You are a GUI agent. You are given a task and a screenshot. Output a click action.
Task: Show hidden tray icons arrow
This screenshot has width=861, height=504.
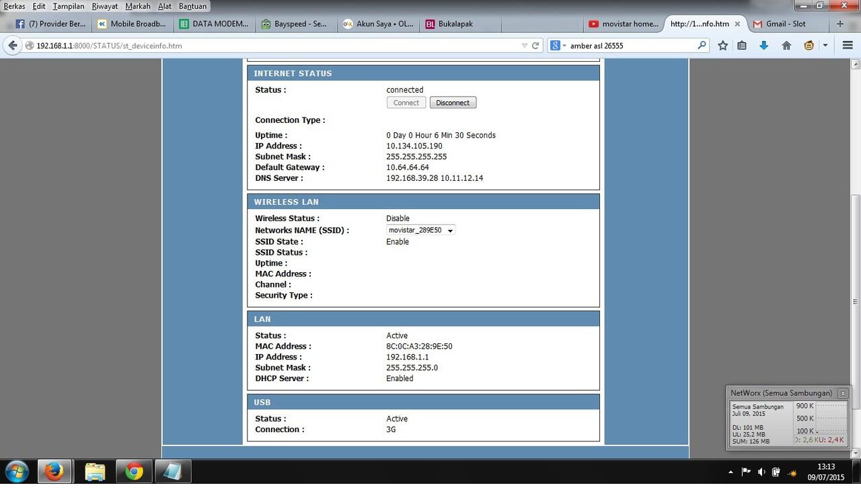pyautogui.click(x=731, y=472)
